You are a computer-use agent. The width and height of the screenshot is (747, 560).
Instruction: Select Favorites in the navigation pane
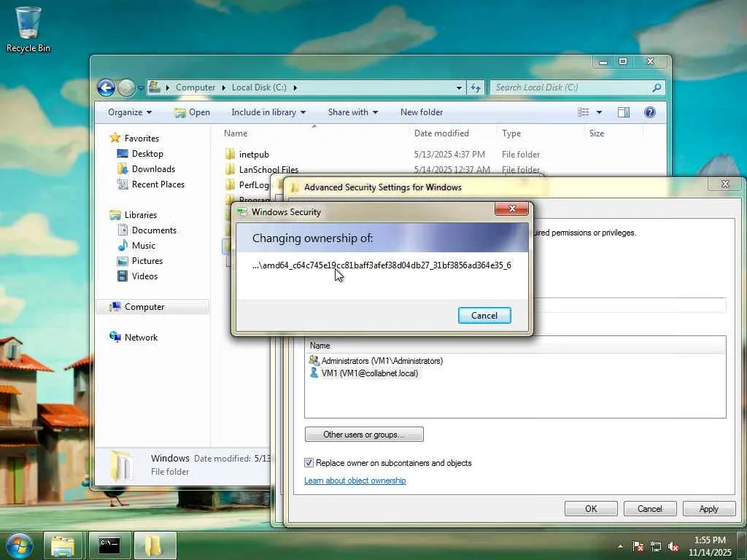click(142, 139)
